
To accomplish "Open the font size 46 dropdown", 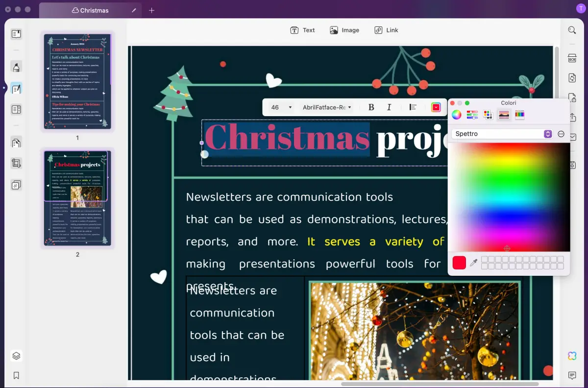I will (282, 107).
